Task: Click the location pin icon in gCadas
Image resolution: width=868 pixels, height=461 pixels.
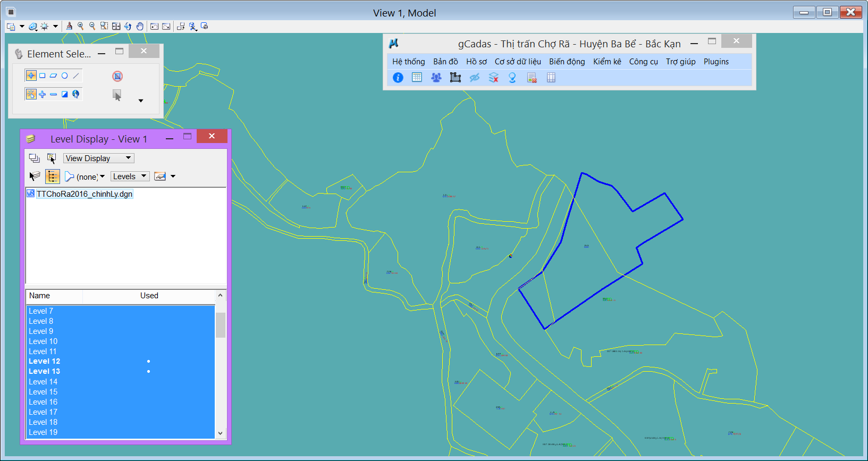Action: pos(512,78)
